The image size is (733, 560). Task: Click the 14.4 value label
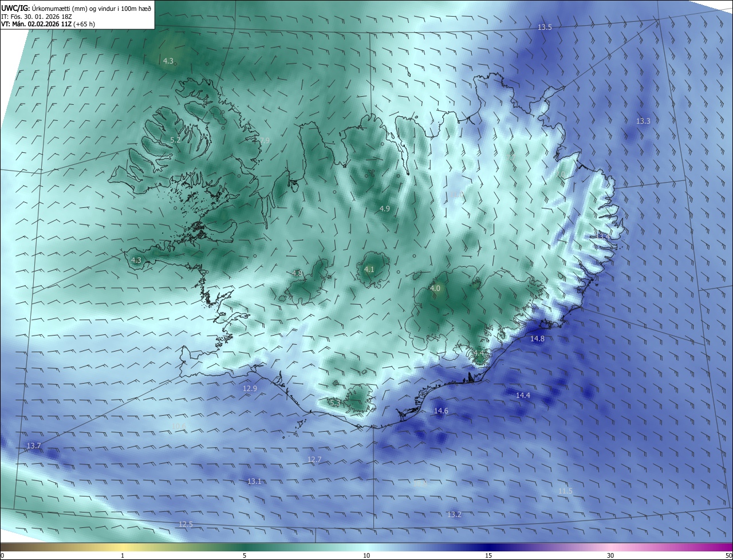pos(523,396)
